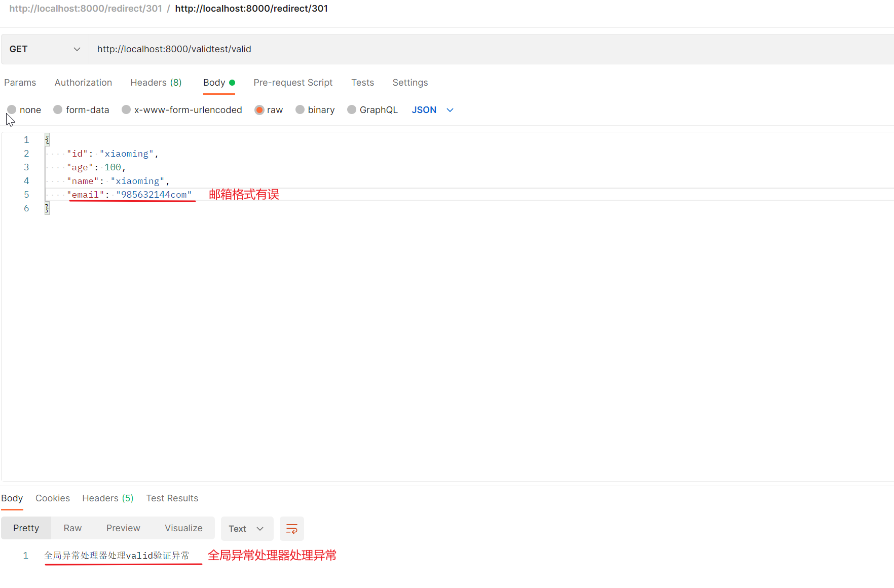Screen dimensions: 894x588
Task: Open the Visualize response view
Action: (183, 528)
